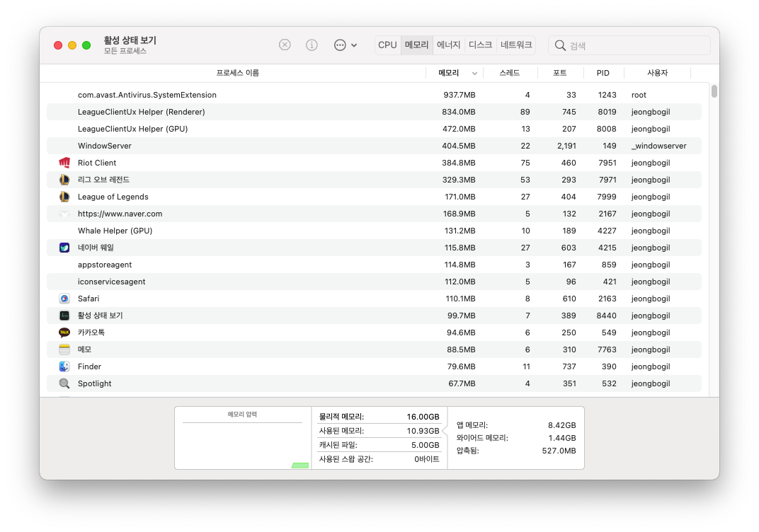
Task: Click the root user cell
Action: pos(639,95)
